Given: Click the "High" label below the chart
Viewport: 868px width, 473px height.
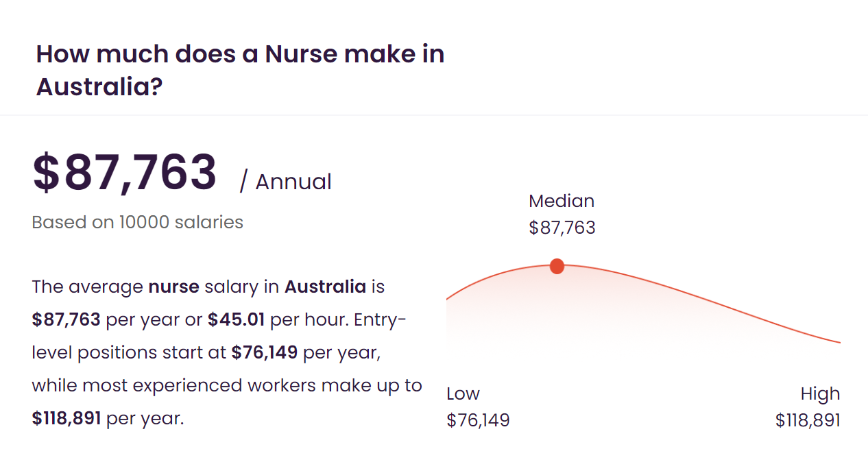Looking at the screenshot, I should (820, 393).
